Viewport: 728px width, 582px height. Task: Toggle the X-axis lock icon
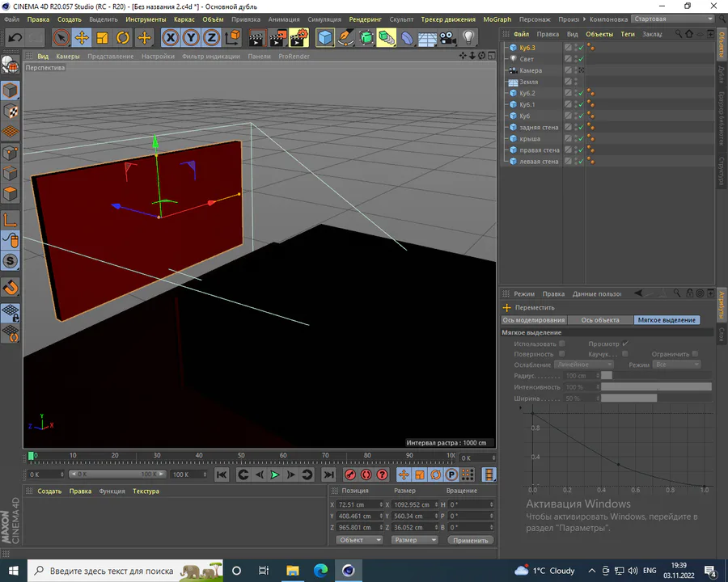click(x=171, y=37)
